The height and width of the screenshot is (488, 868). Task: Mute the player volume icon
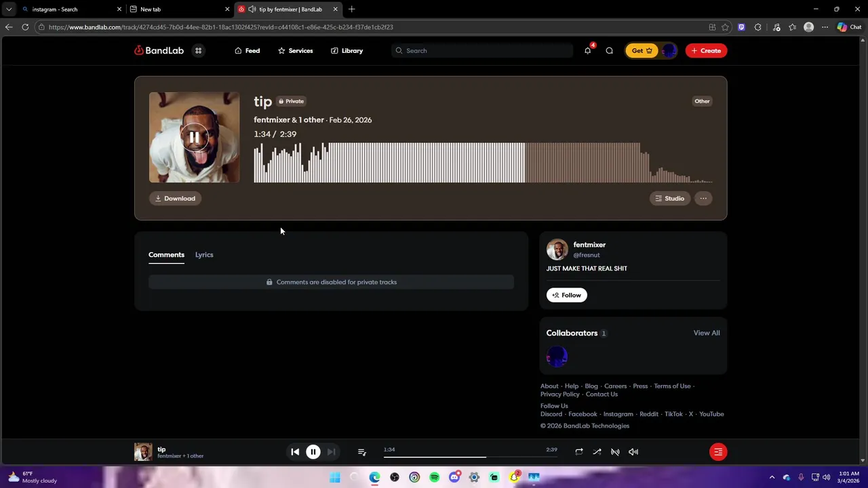(633, 452)
